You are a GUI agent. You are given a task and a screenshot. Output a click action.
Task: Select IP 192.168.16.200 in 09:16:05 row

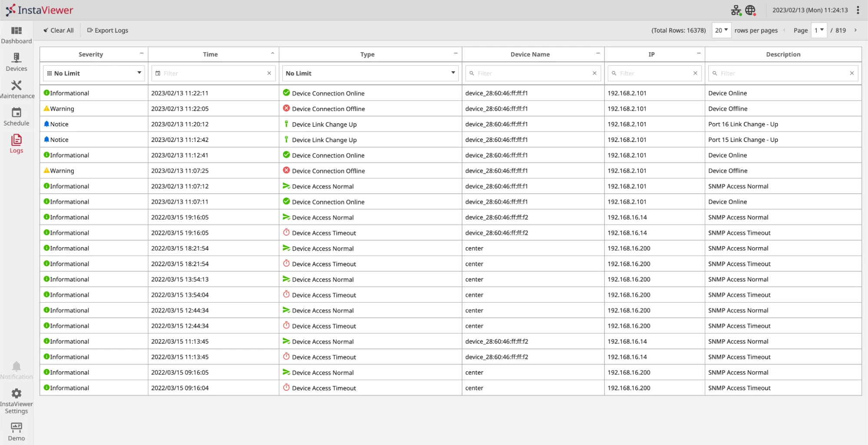click(x=629, y=372)
